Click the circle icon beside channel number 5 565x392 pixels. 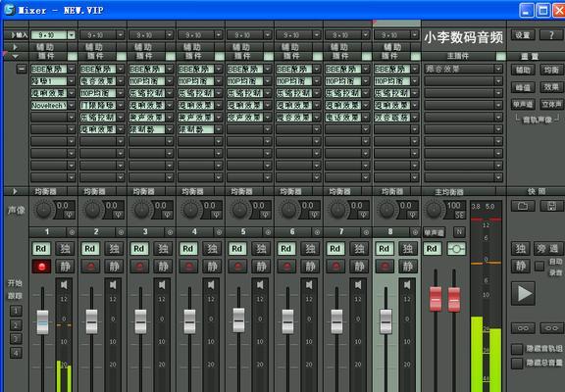point(268,232)
